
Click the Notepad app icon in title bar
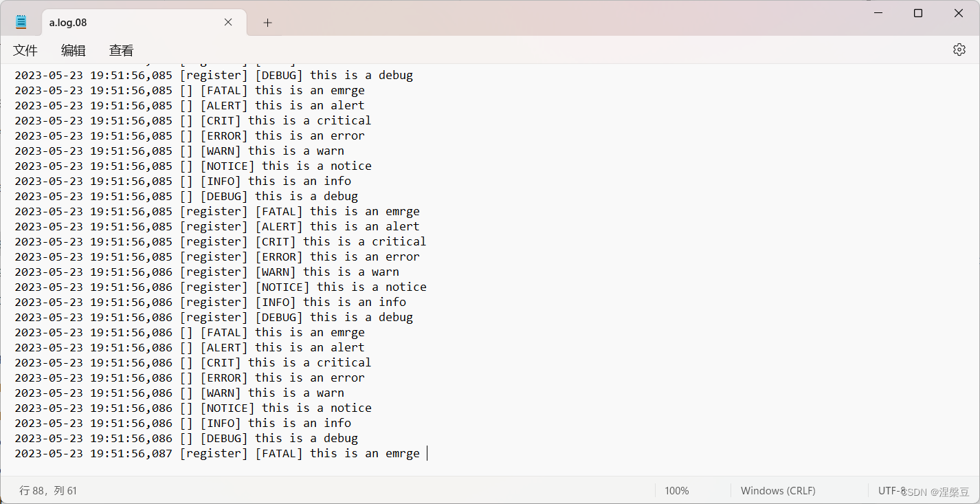pyautogui.click(x=21, y=22)
